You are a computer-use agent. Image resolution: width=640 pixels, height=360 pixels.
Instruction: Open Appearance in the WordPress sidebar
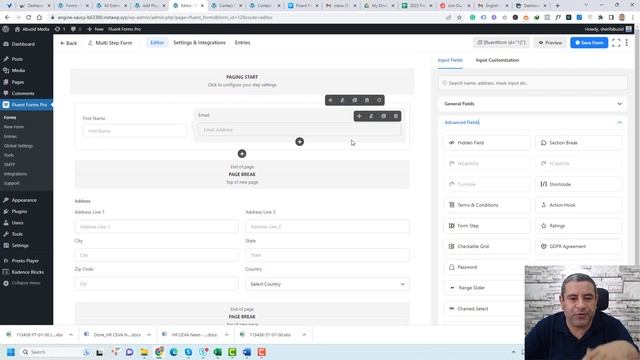point(26,200)
